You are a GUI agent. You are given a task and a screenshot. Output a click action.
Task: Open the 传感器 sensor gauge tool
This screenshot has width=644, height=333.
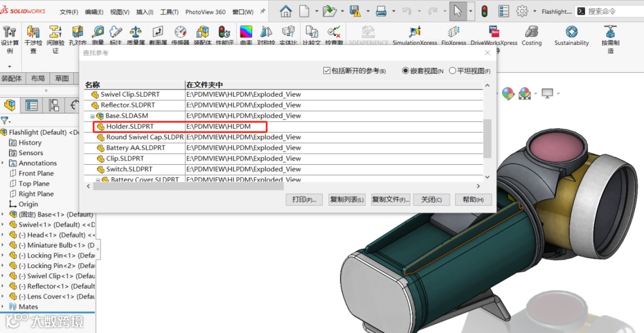(x=180, y=35)
